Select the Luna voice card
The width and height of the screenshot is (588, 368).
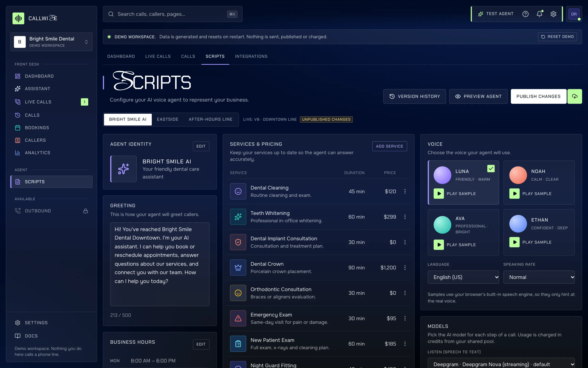coord(463,182)
